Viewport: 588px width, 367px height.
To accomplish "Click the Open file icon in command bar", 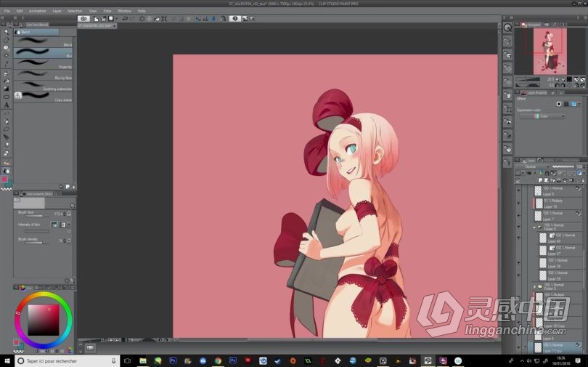I will (x=104, y=19).
